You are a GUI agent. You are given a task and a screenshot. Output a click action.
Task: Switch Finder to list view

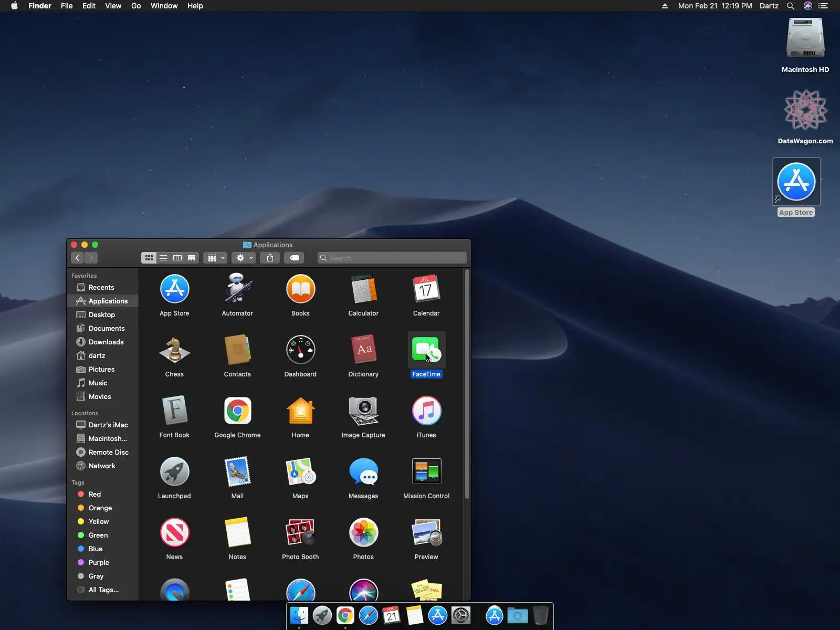point(163,258)
